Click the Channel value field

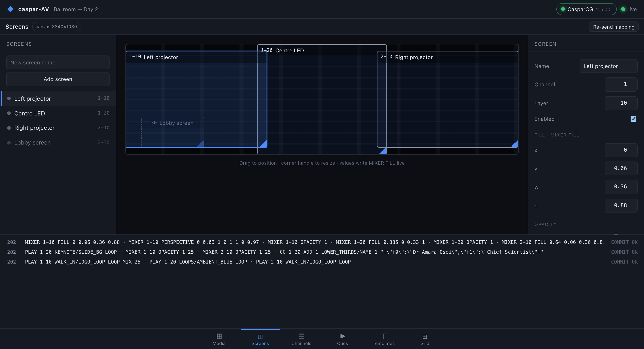click(x=621, y=85)
